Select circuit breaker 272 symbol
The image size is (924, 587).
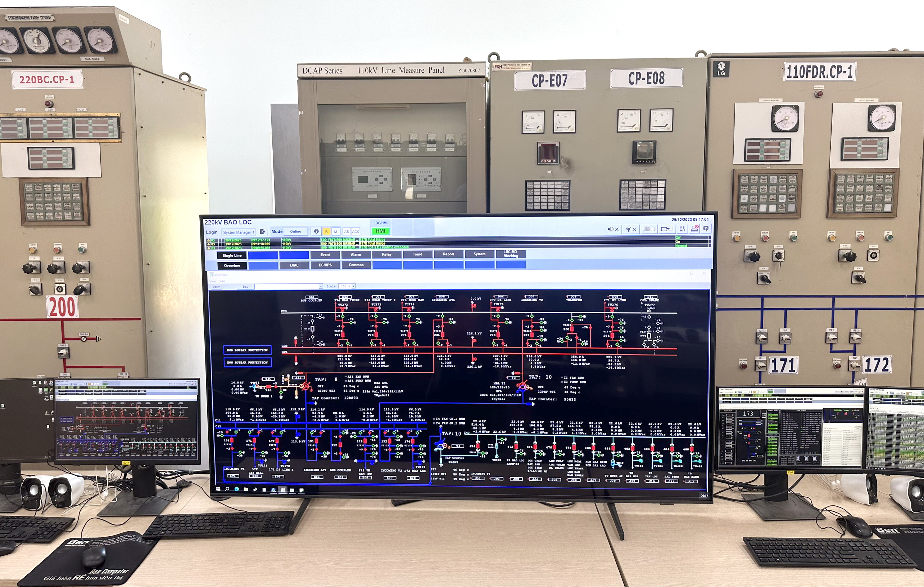(343, 334)
